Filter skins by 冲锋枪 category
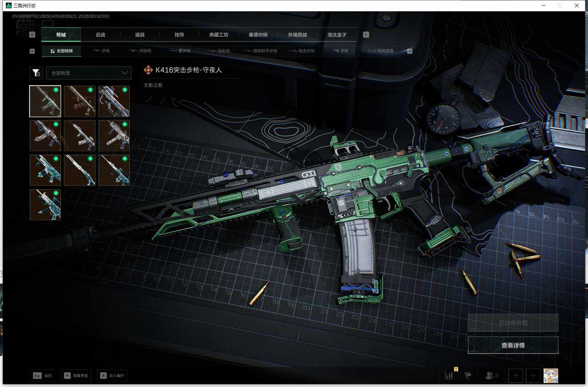The height and width of the screenshot is (387, 588). pyautogui.click(x=140, y=51)
